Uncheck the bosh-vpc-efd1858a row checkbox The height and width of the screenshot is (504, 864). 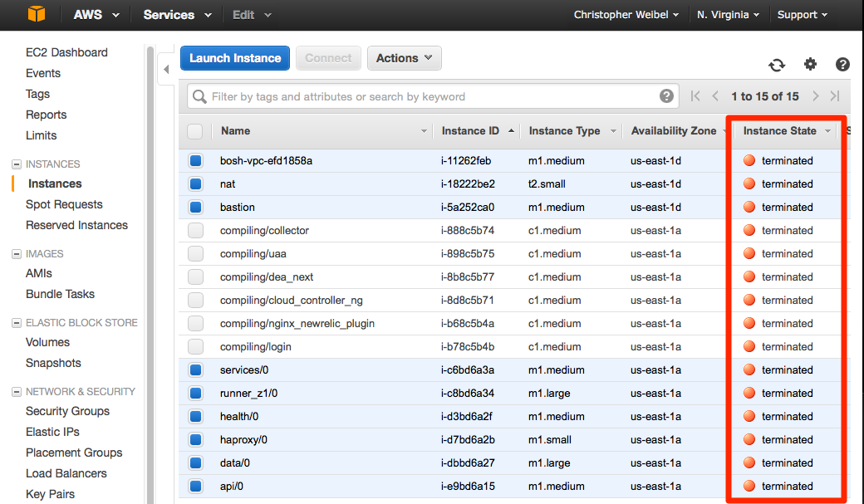coord(195,161)
